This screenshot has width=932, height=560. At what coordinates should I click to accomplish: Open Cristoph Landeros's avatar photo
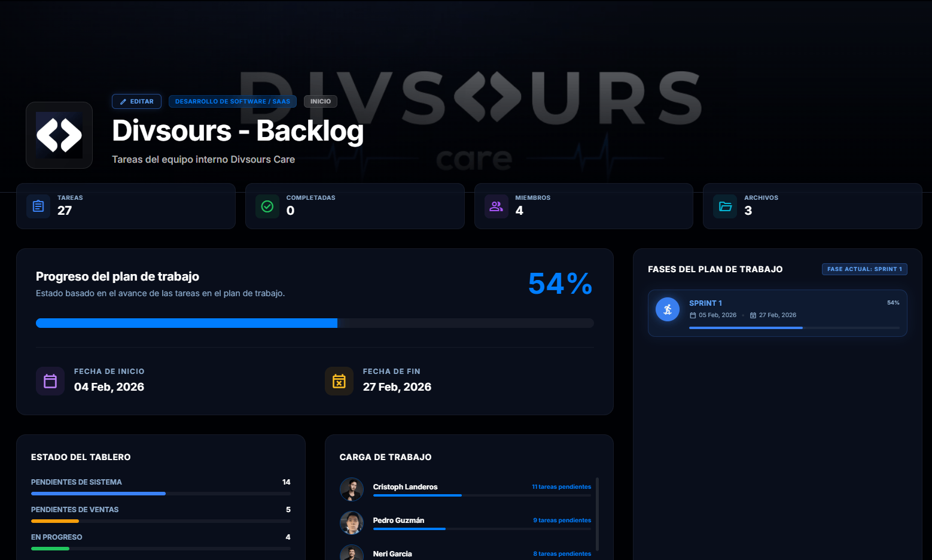click(352, 489)
